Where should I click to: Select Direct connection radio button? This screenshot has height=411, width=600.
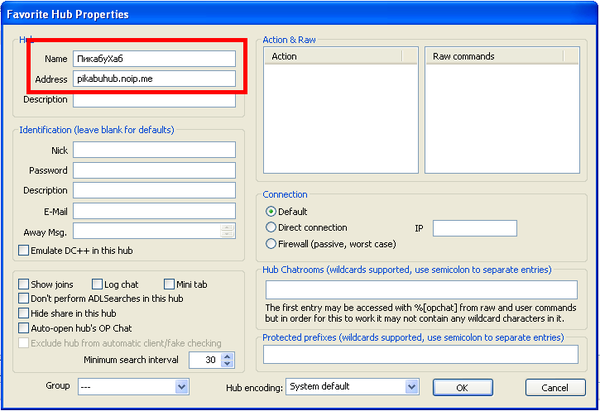click(271, 228)
